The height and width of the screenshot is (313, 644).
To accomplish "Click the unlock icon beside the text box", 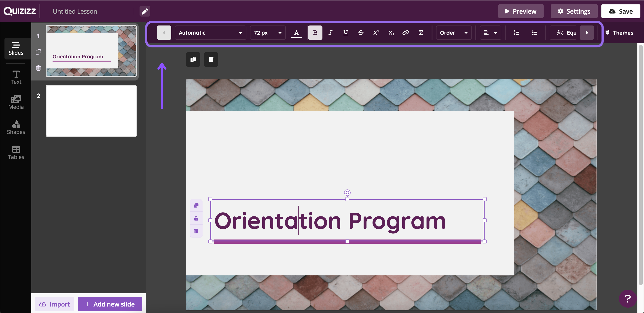I will click(196, 218).
